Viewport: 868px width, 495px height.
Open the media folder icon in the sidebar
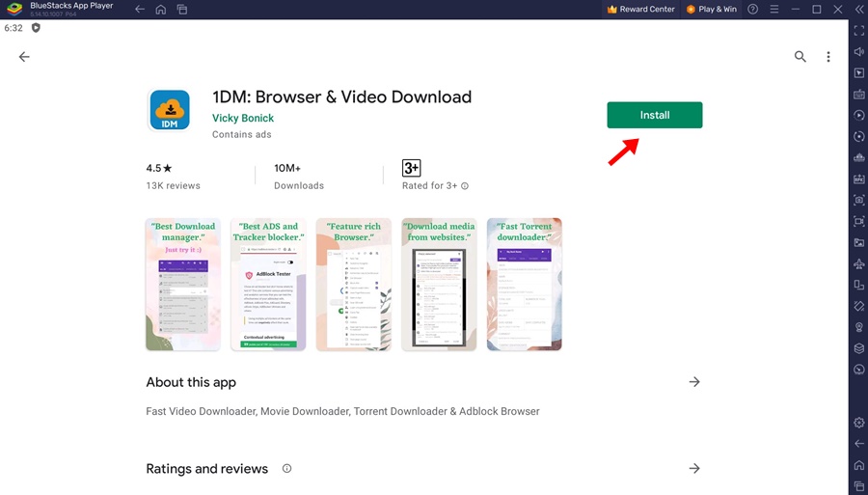pyautogui.click(x=859, y=242)
